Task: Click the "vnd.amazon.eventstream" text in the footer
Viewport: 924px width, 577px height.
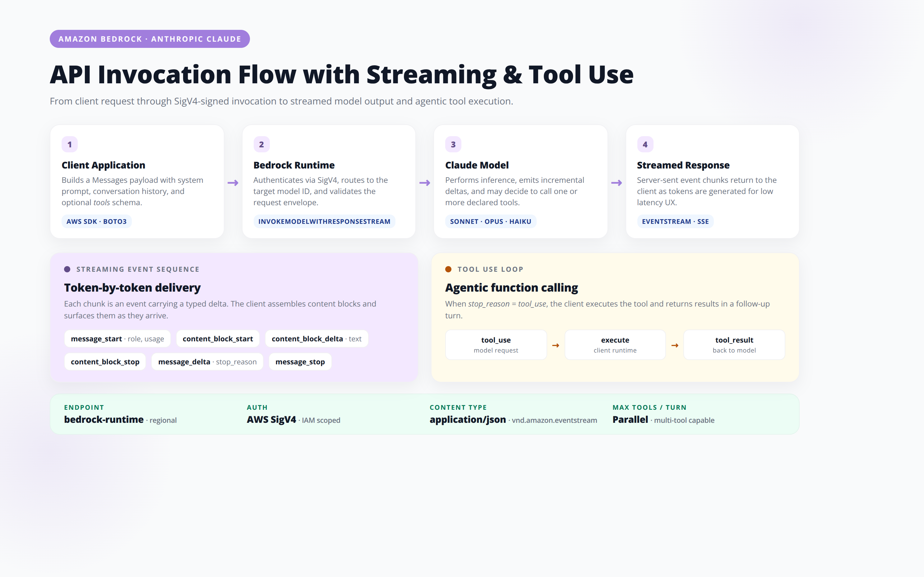Action: 554,420
